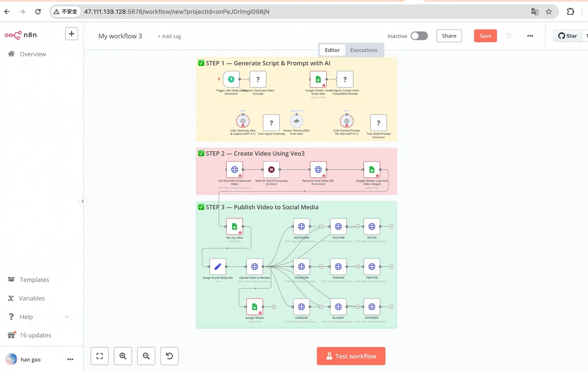Select the Get my video node

(234, 226)
